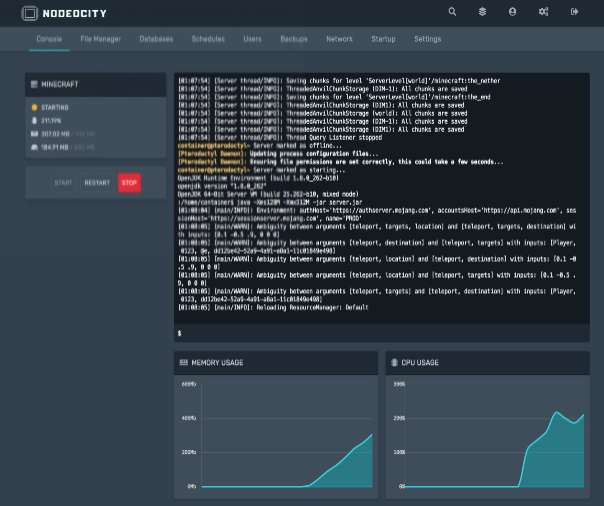
Task: Open the server list stack icon
Action: (482, 12)
